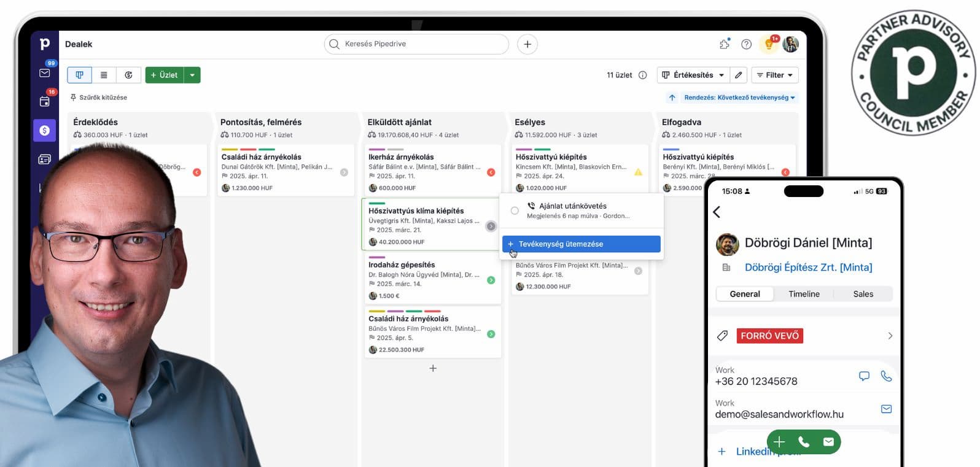Tap the +36 20 12345678 phone number

tap(756, 381)
